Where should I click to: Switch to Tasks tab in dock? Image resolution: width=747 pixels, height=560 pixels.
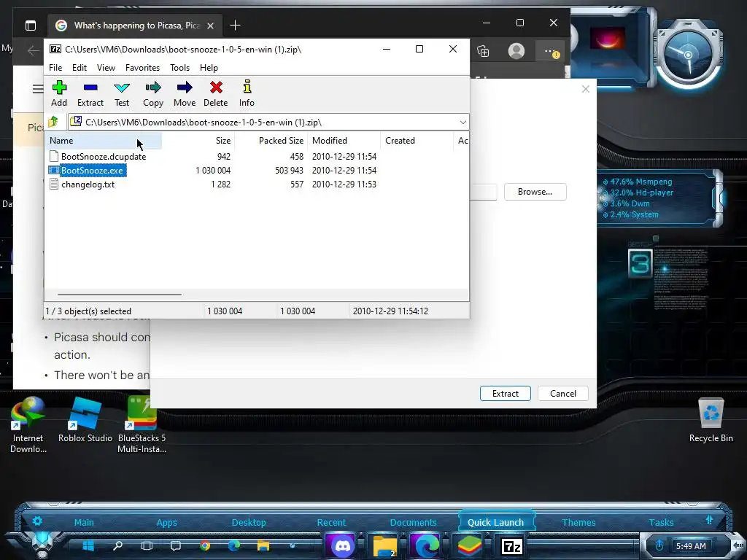click(x=661, y=522)
